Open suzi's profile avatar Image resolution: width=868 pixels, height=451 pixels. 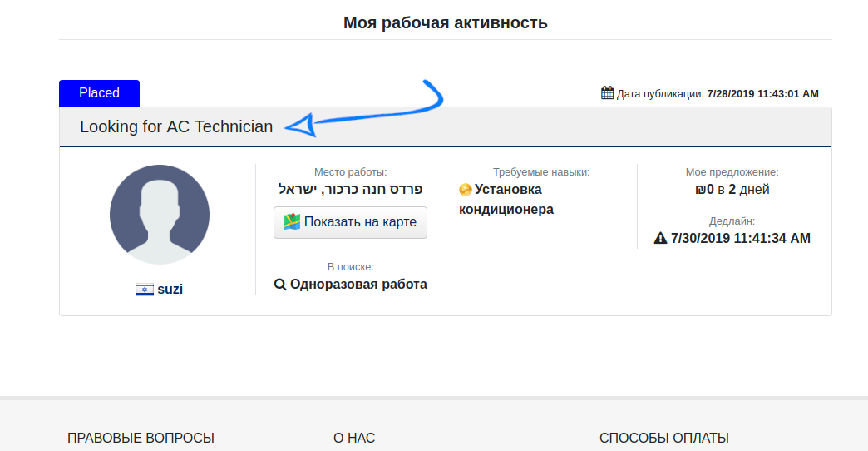(160, 215)
